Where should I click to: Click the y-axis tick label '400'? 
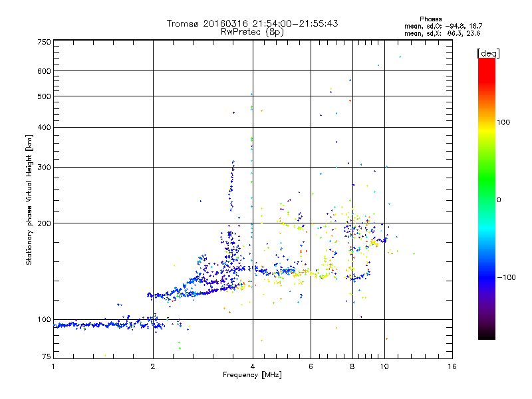tap(44, 128)
